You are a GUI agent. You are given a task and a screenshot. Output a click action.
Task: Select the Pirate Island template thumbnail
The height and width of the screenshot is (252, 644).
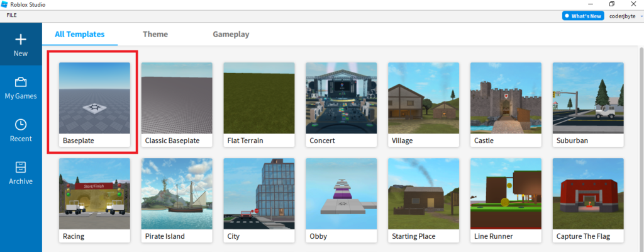177,194
